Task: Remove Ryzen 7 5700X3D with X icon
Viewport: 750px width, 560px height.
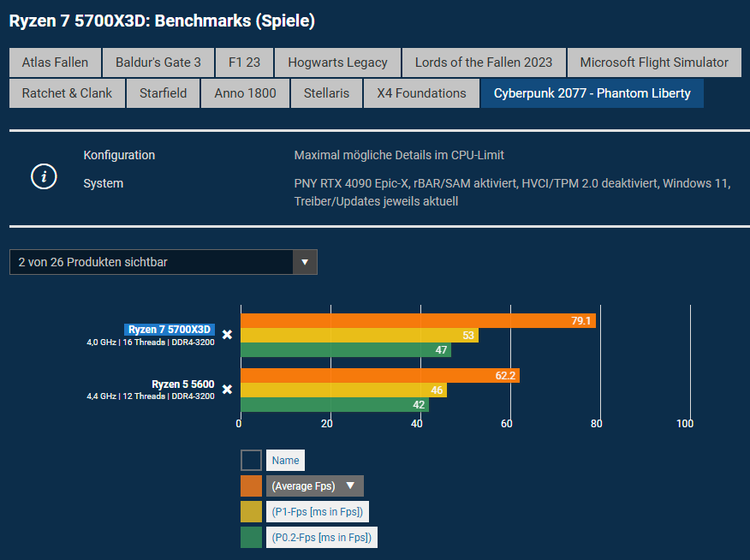Action: [228, 334]
